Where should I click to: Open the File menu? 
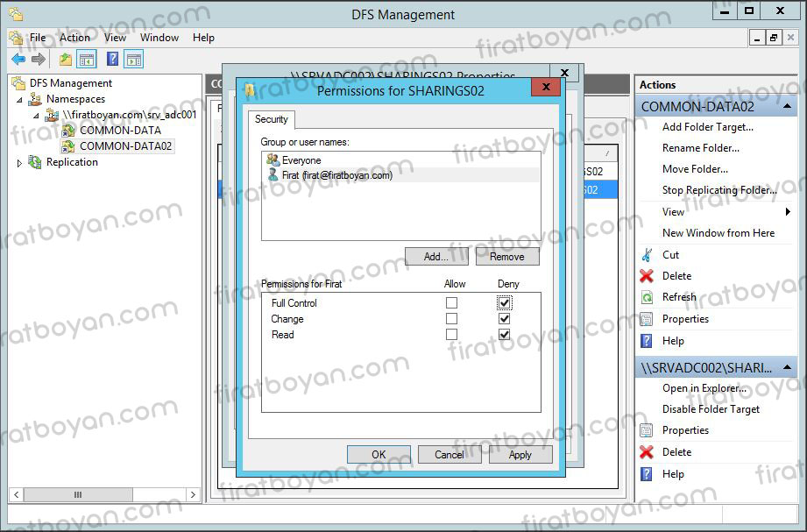38,38
